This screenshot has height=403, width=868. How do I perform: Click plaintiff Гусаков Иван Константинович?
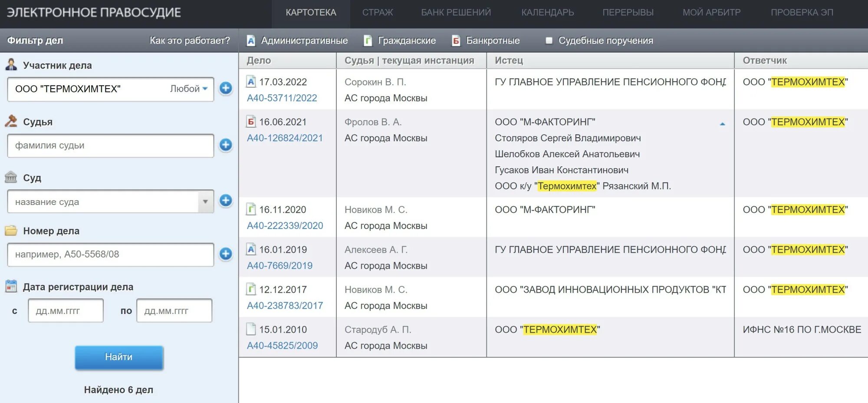(x=562, y=170)
